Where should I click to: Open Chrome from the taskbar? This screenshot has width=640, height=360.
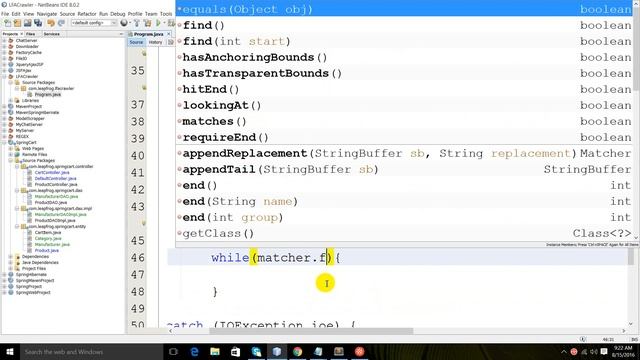point(298,351)
